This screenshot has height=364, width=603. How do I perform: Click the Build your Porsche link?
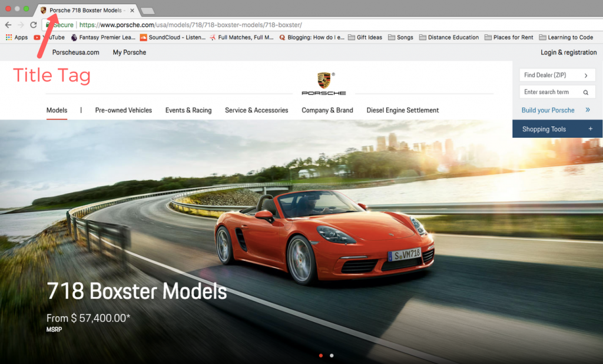[x=548, y=110]
